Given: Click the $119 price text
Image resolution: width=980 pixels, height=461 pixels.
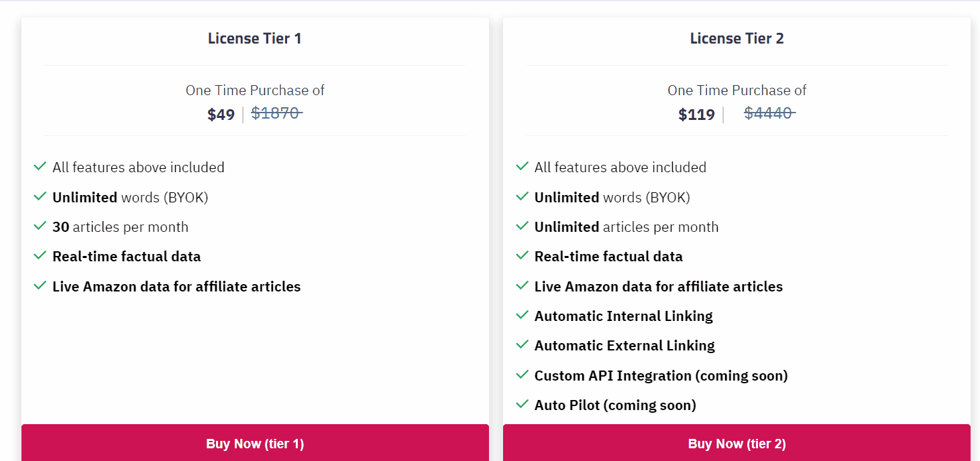Looking at the screenshot, I should pos(696,115).
